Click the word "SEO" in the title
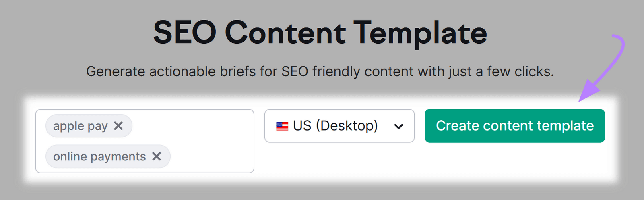 tap(185, 33)
